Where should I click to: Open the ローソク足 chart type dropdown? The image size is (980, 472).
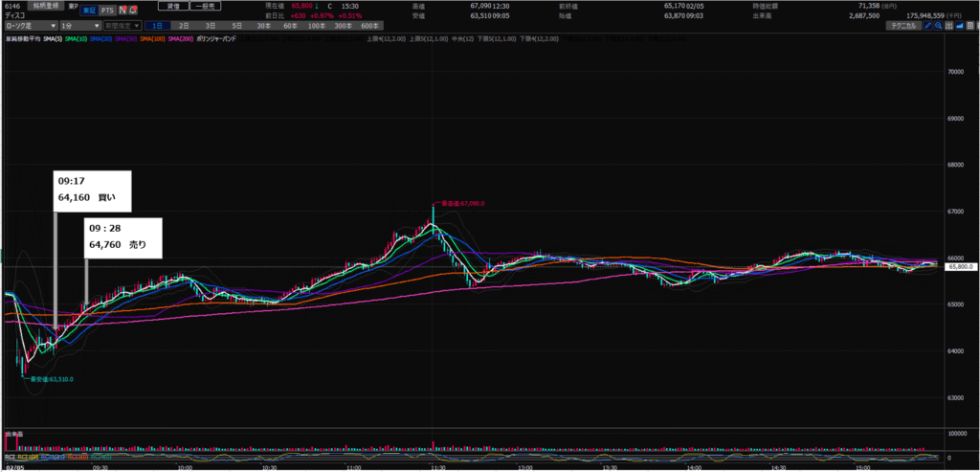[x=28, y=26]
